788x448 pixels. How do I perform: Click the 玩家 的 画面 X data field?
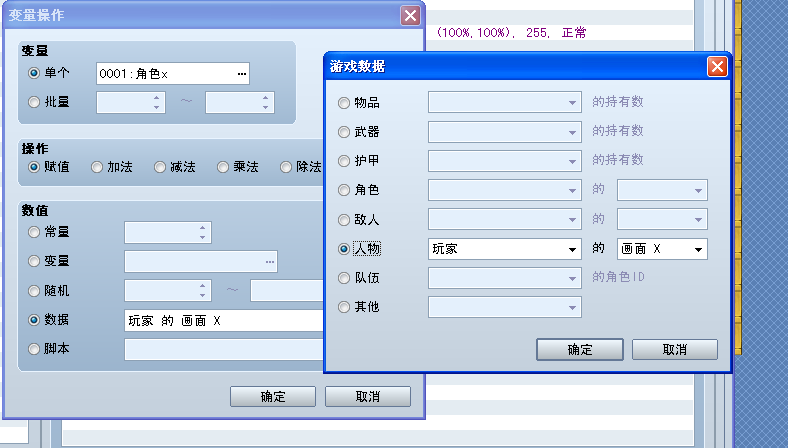pyautogui.click(x=224, y=320)
